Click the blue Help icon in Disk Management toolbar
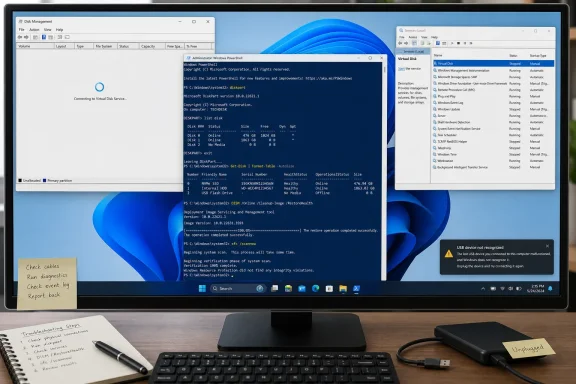Viewport: 576px width, 384px height. tap(44, 37)
